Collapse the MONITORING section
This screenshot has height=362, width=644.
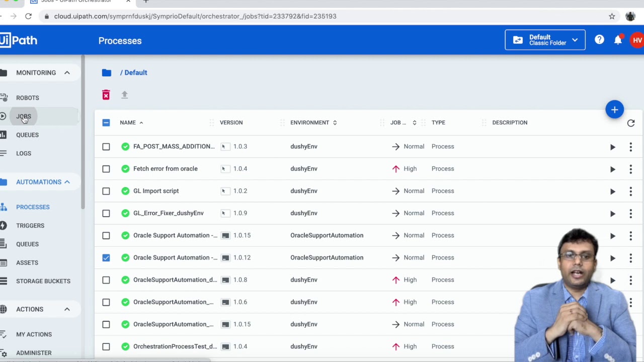point(67,73)
